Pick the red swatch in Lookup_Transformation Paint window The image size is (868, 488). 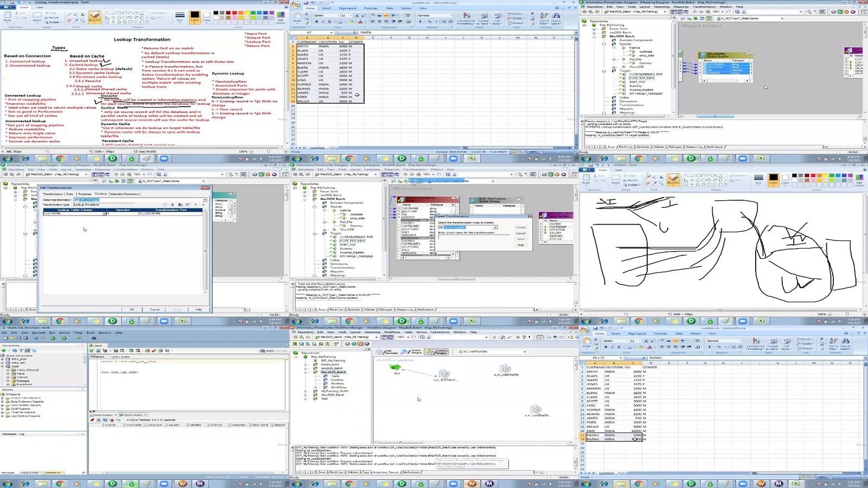click(x=234, y=12)
